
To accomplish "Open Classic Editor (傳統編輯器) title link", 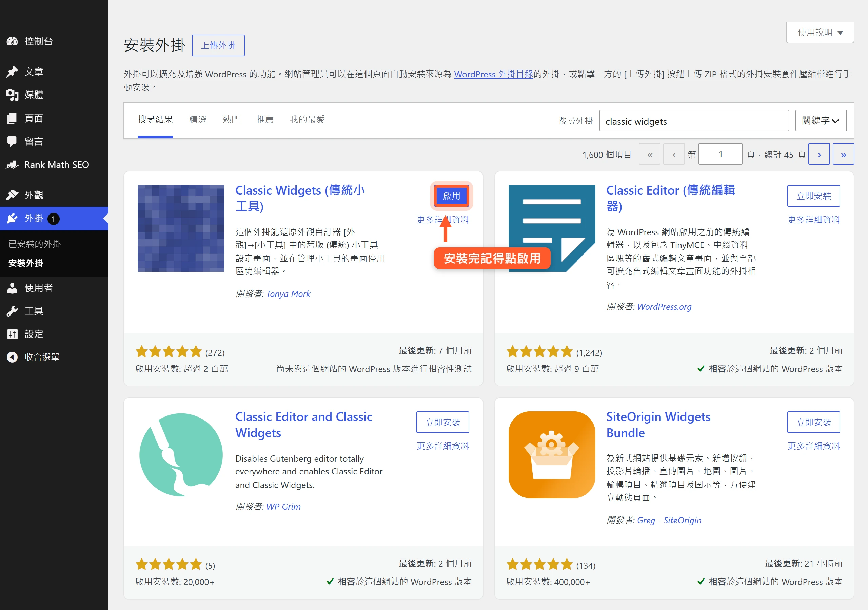I will pyautogui.click(x=670, y=198).
